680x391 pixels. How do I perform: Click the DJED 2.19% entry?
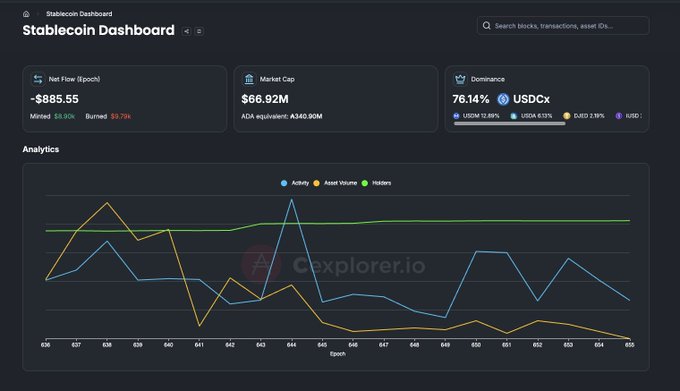[584, 116]
